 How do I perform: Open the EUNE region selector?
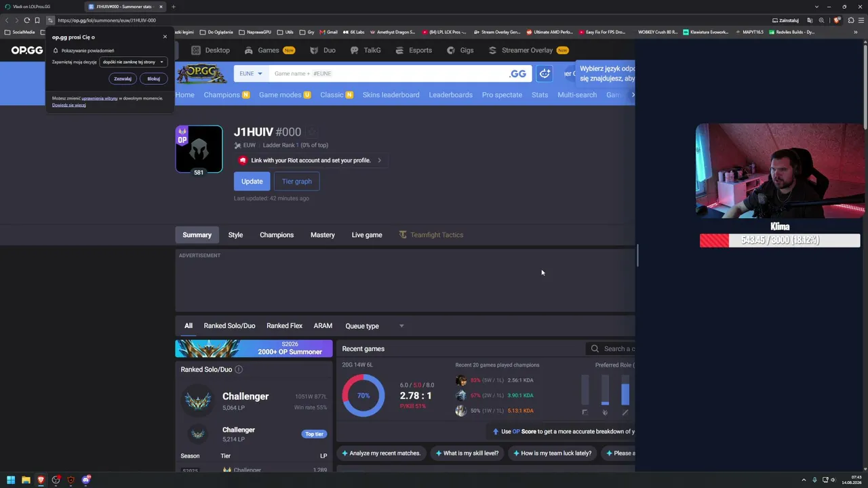[251, 73]
